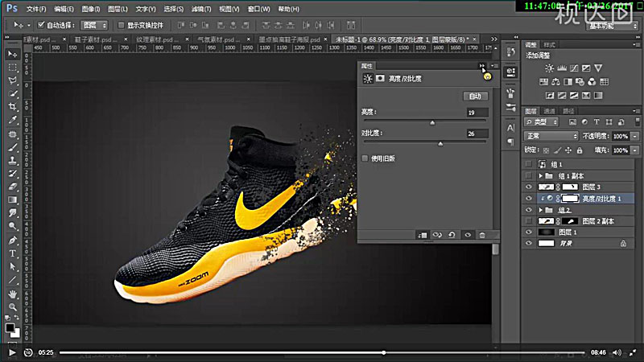Switch to the 鞋子素材.psd tab
Screen dimensions: 644x362
point(96,39)
